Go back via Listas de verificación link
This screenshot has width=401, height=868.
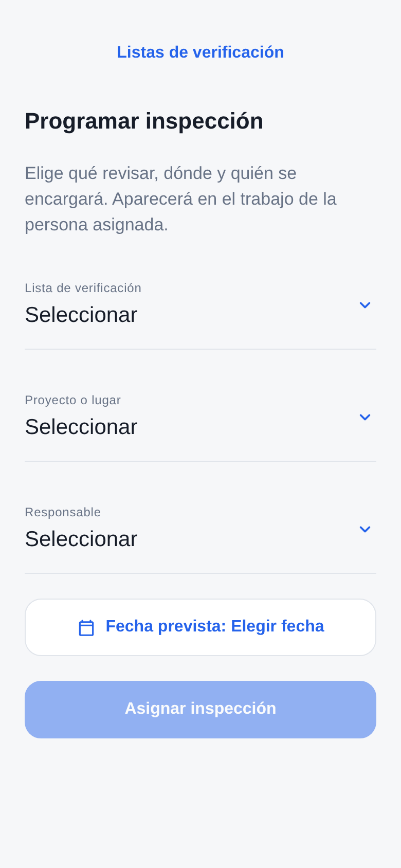click(200, 52)
